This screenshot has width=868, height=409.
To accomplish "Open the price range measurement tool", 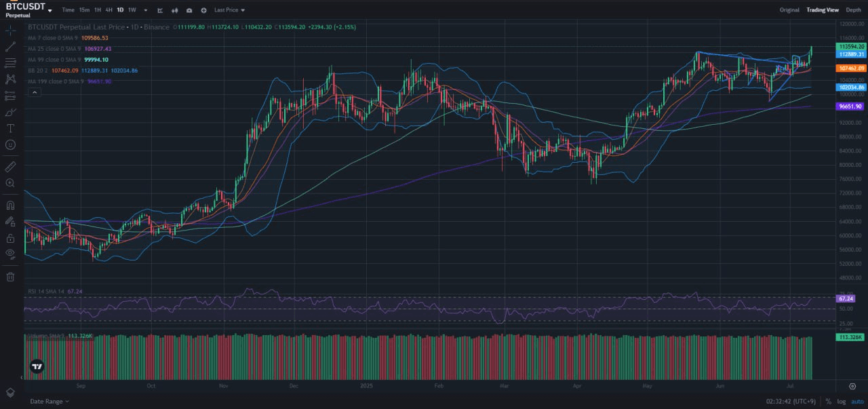I will (x=10, y=96).
